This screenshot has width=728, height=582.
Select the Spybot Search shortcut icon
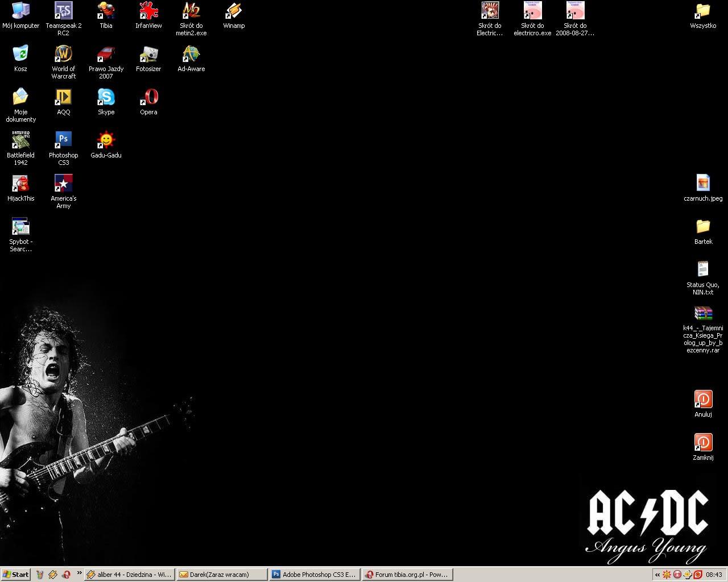[20, 235]
